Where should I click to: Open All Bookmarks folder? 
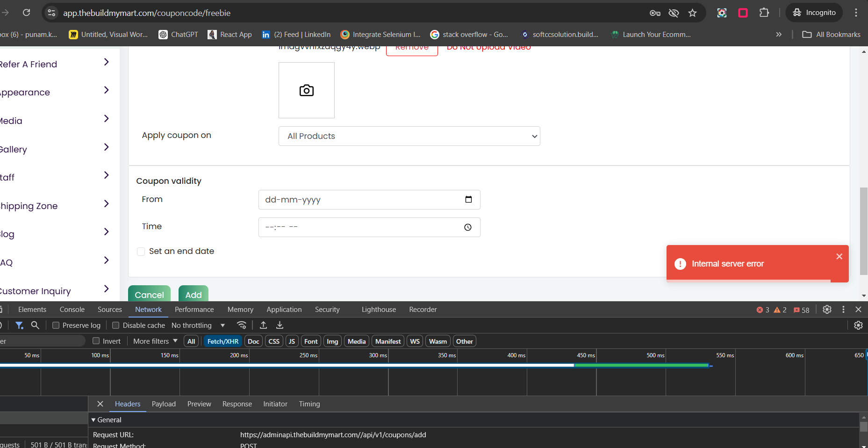(831, 35)
